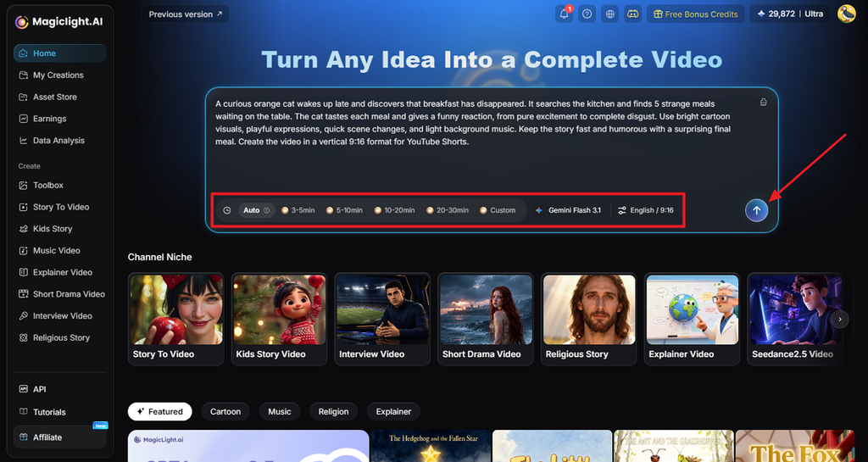Open the Kids Story Video niche card

[x=280, y=320]
